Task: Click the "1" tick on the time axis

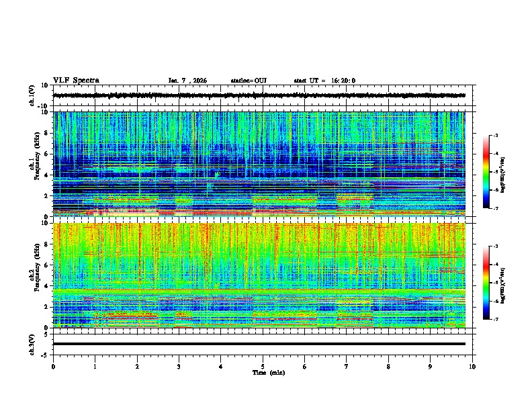Action: pos(95,367)
